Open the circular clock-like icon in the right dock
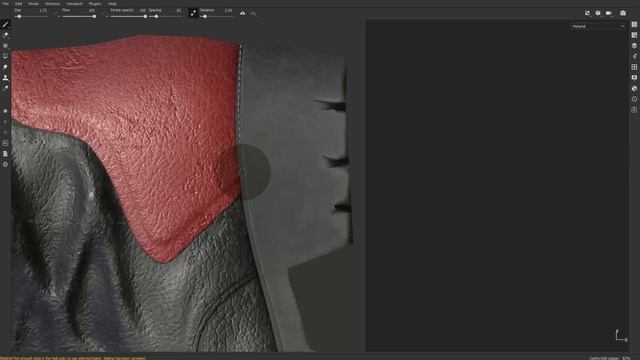 634,99
